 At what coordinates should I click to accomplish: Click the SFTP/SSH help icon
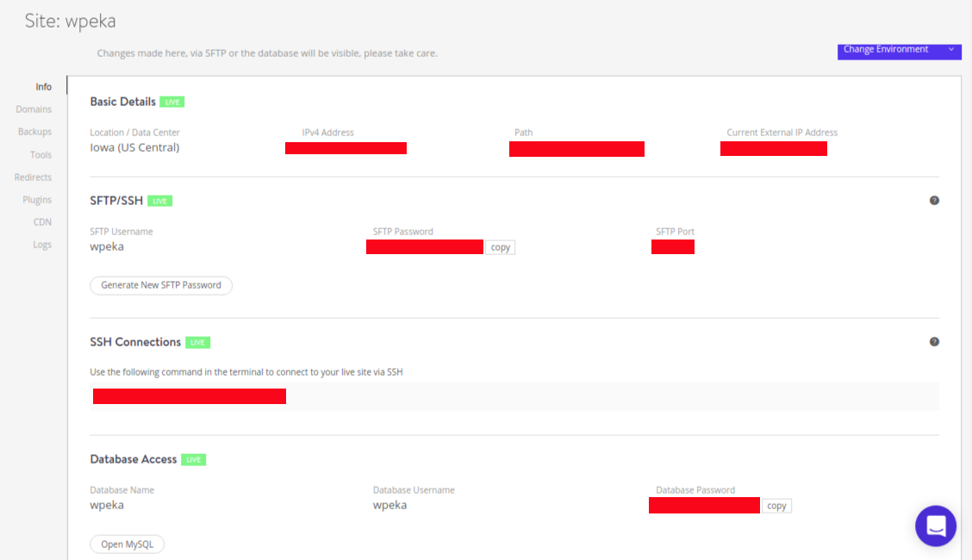pyautogui.click(x=934, y=200)
